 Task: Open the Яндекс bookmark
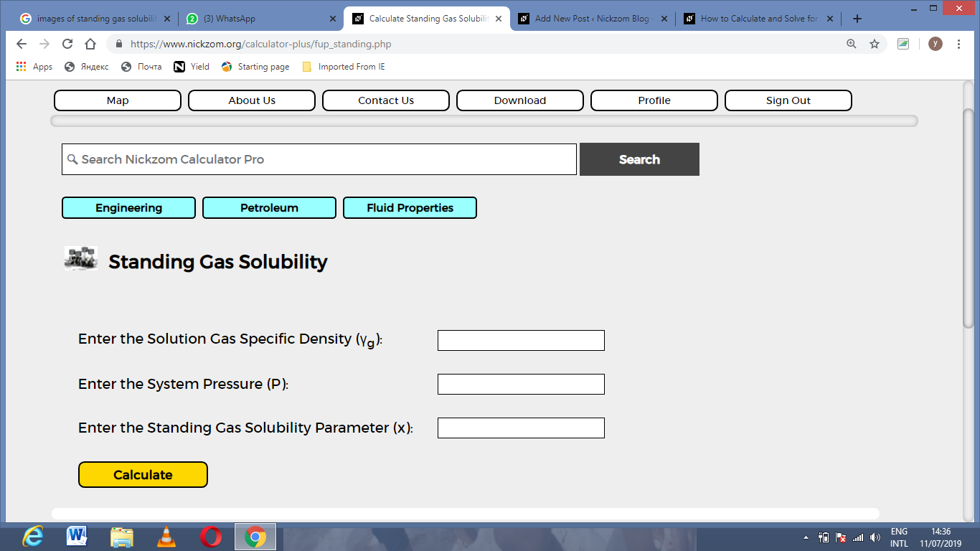pyautogui.click(x=86, y=67)
